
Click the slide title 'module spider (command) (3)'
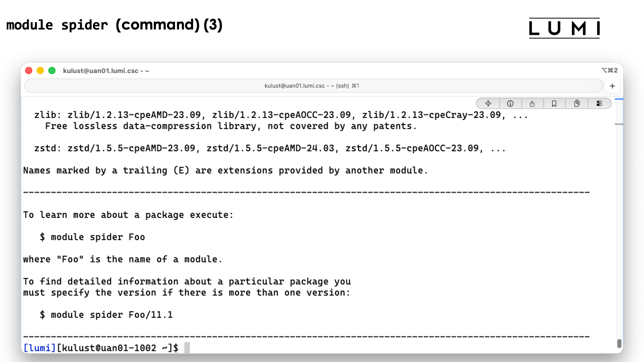coord(114,25)
